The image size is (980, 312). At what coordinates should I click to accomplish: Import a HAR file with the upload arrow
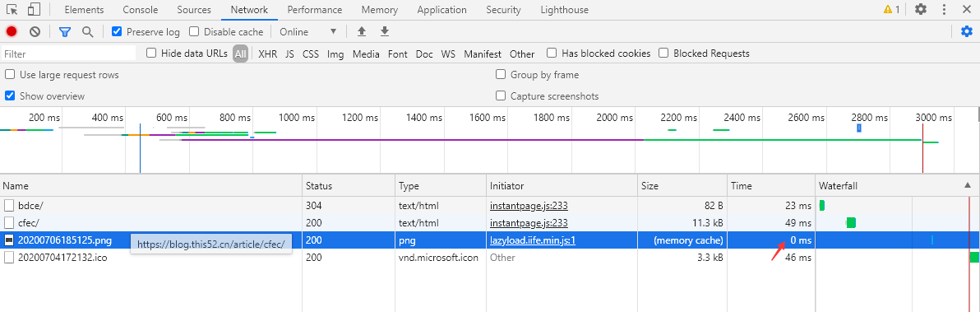click(x=361, y=31)
